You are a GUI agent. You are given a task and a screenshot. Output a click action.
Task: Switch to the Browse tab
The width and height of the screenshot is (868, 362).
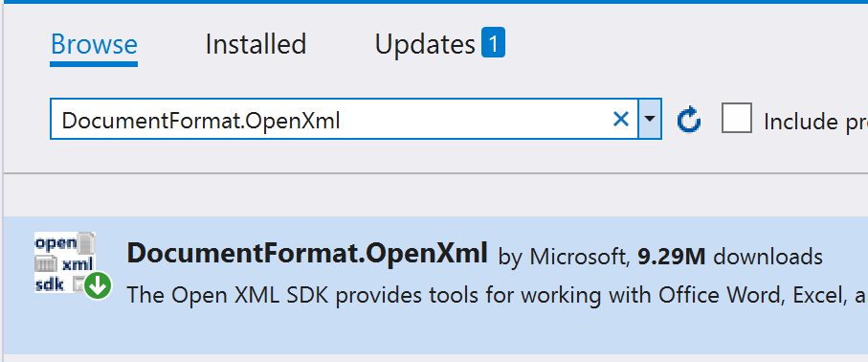(94, 44)
